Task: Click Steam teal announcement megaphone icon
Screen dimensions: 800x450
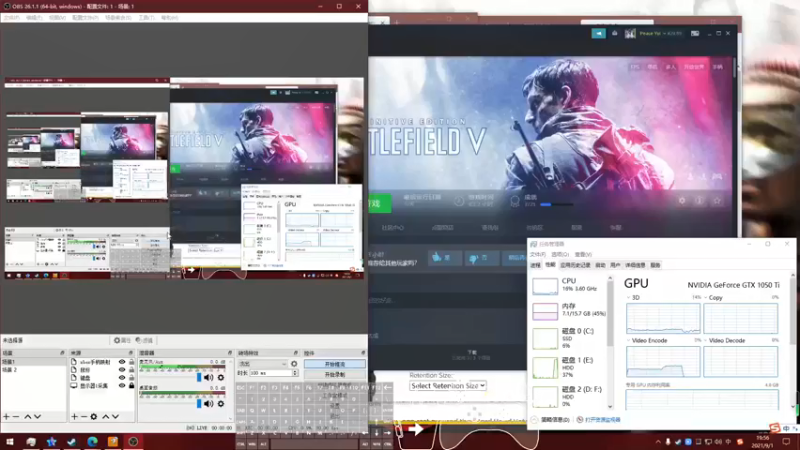Action: [598, 33]
